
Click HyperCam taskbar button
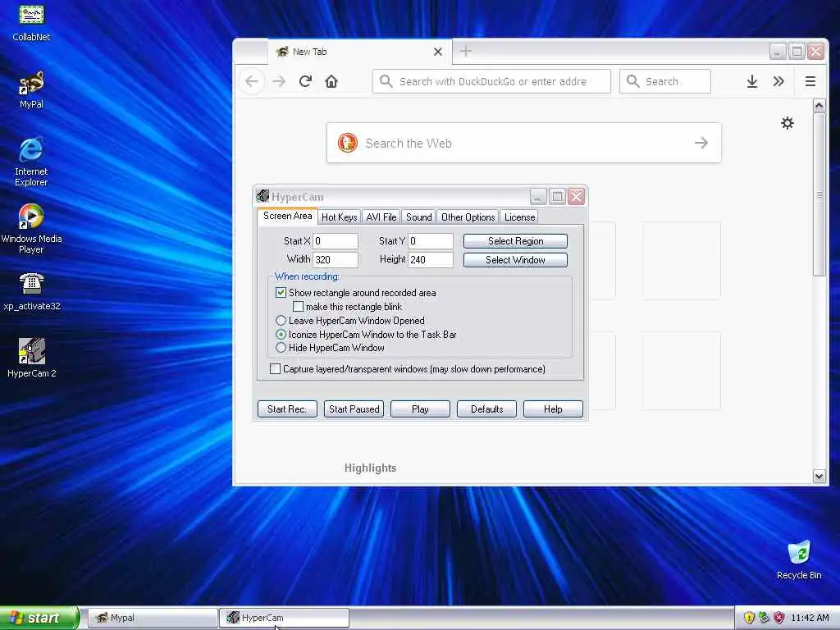284,618
